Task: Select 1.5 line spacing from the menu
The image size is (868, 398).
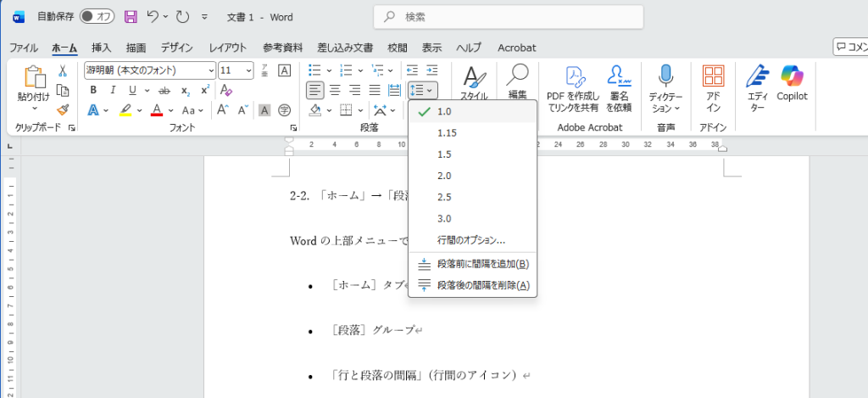Action: coord(444,154)
